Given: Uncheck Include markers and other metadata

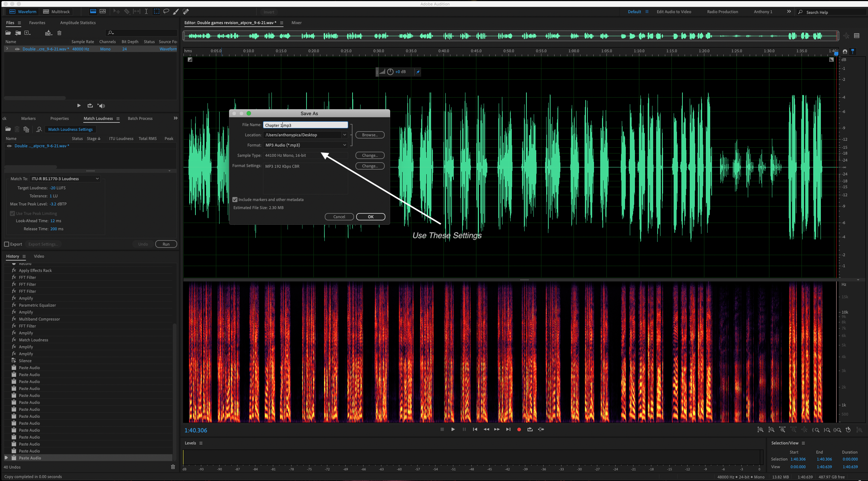Looking at the screenshot, I should (235, 200).
